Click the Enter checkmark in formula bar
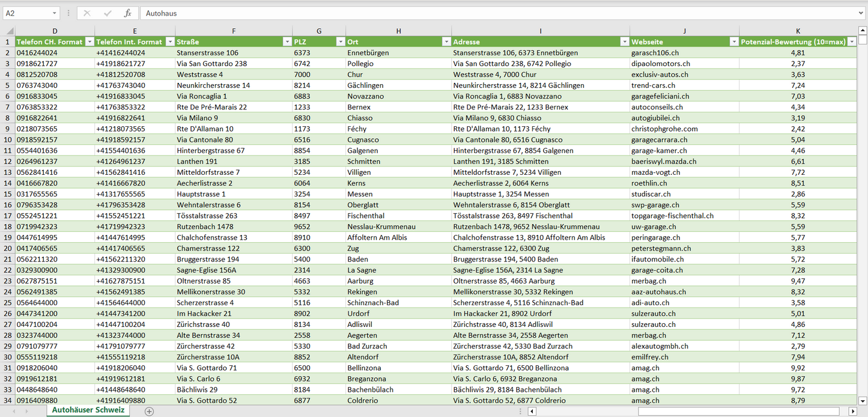 tap(108, 13)
